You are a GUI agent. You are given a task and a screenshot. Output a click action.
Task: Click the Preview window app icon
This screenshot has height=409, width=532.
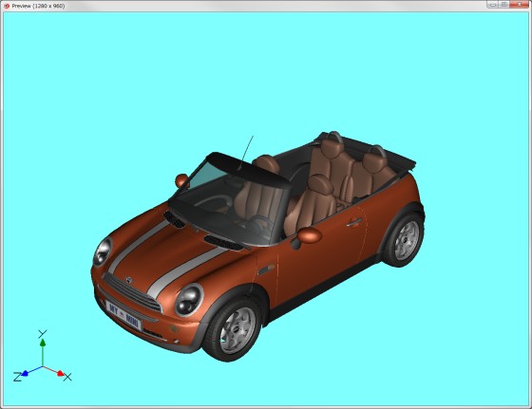pos(6,6)
